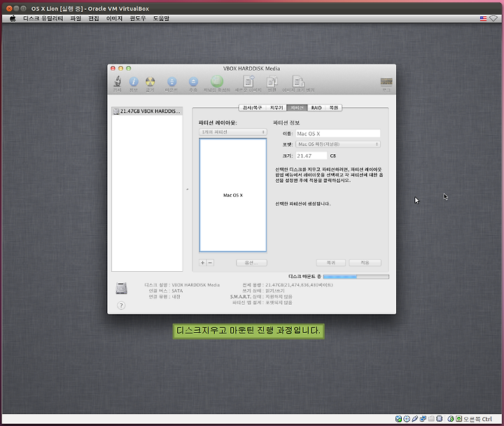Click the Verify (microscope) toolbar icon

click(x=118, y=81)
